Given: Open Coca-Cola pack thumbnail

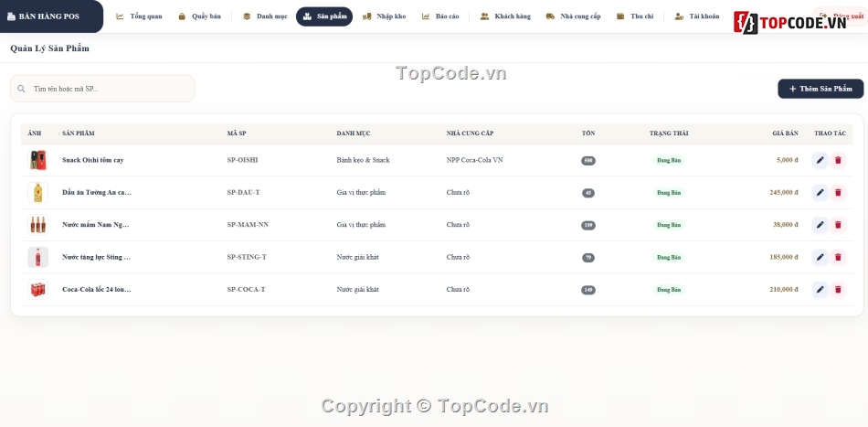Looking at the screenshot, I should [x=38, y=290].
